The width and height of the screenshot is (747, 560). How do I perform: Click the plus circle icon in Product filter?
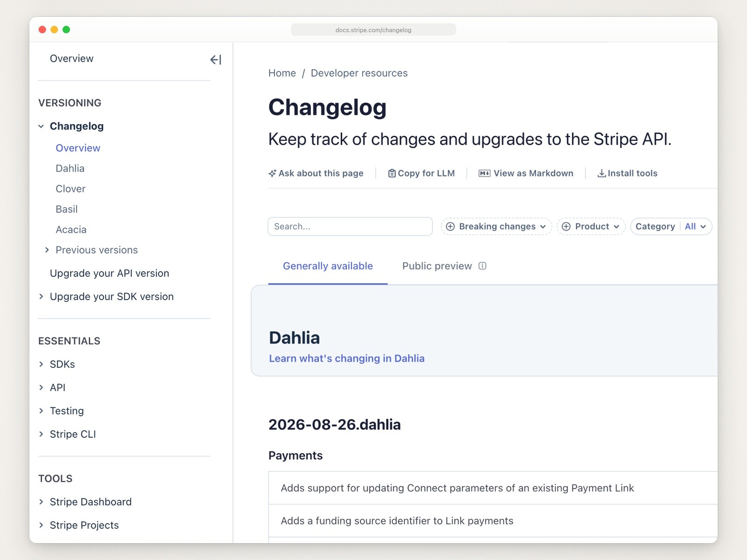pos(566,227)
